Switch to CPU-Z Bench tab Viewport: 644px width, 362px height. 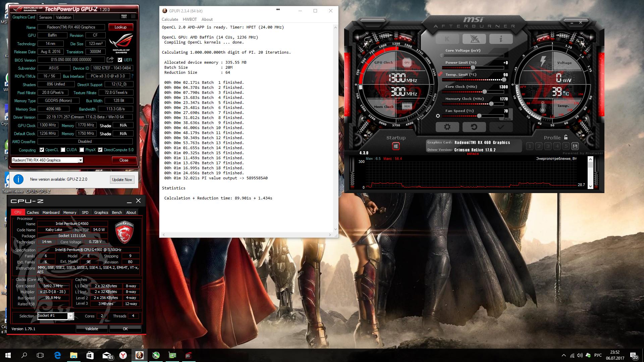[x=117, y=213]
